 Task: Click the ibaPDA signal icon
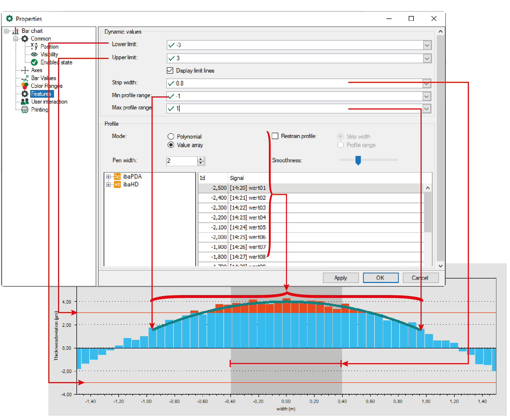[x=117, y=177]
